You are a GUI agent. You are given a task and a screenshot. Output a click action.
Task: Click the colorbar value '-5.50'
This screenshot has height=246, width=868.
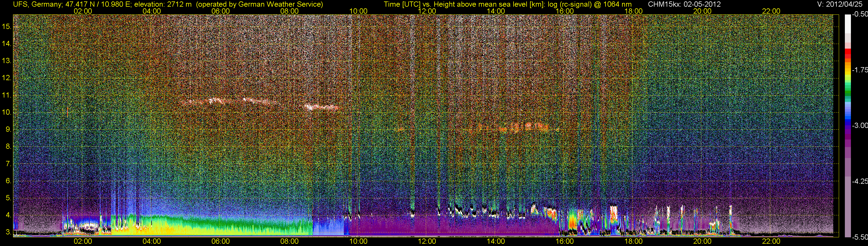[860, 237]
